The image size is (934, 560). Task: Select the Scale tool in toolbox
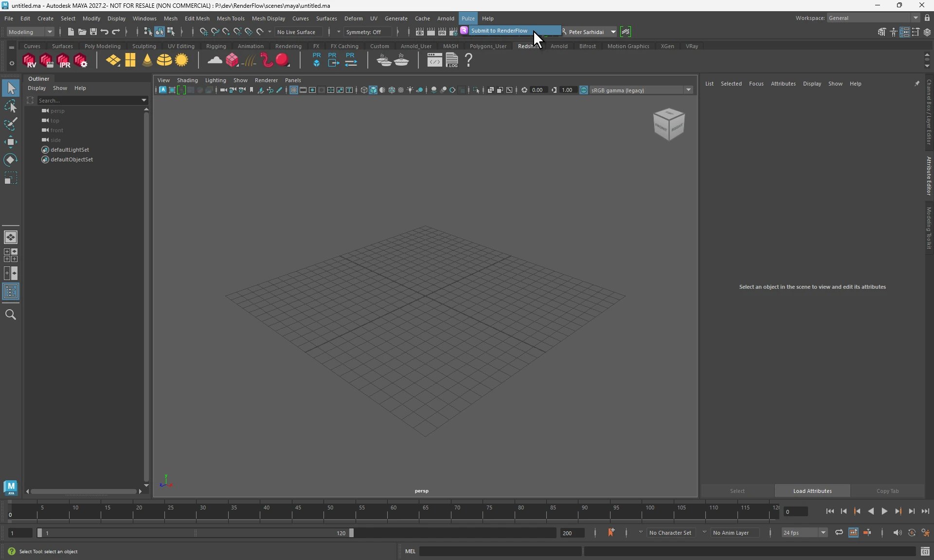point(10,178)
